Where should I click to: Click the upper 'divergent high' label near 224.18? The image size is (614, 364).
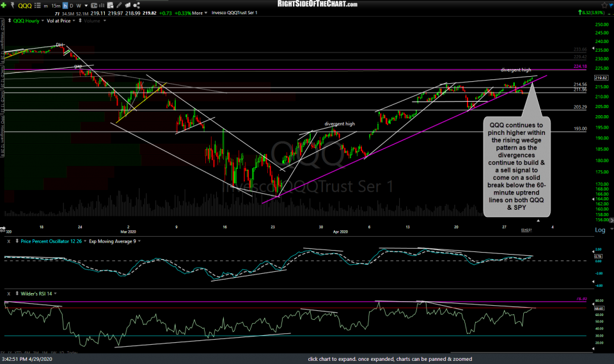(516, 70)
